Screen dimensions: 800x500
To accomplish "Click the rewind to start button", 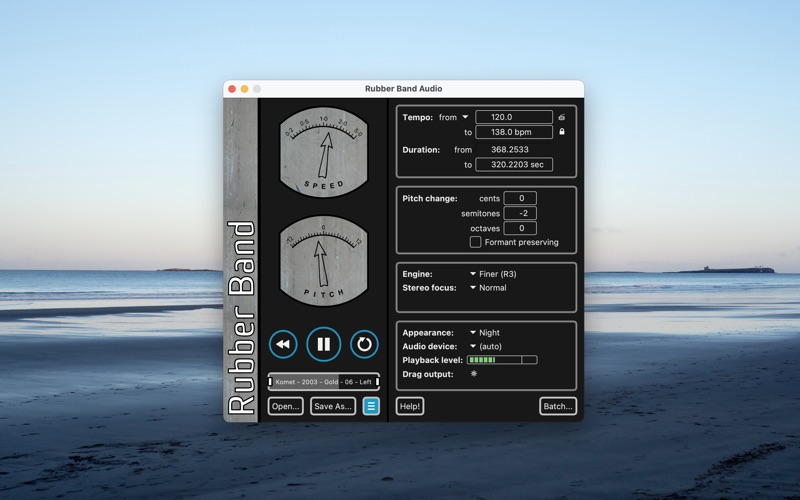I will coord(283,344).
